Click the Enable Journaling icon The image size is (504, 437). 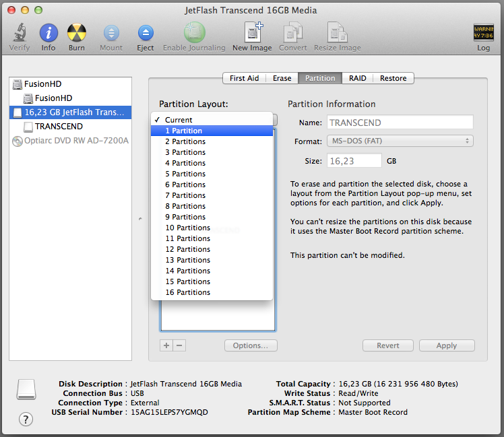click(195, 32)
